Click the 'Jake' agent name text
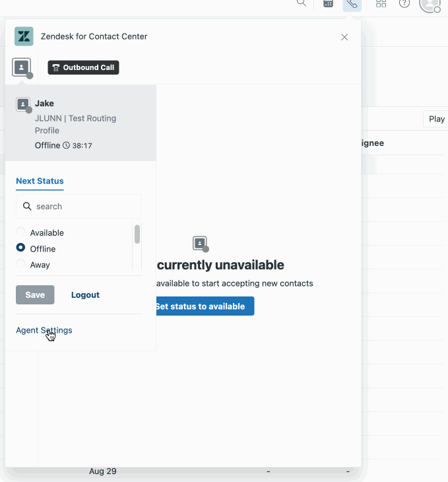This screenshot has width=448, height=482. [x=44, y=103]
